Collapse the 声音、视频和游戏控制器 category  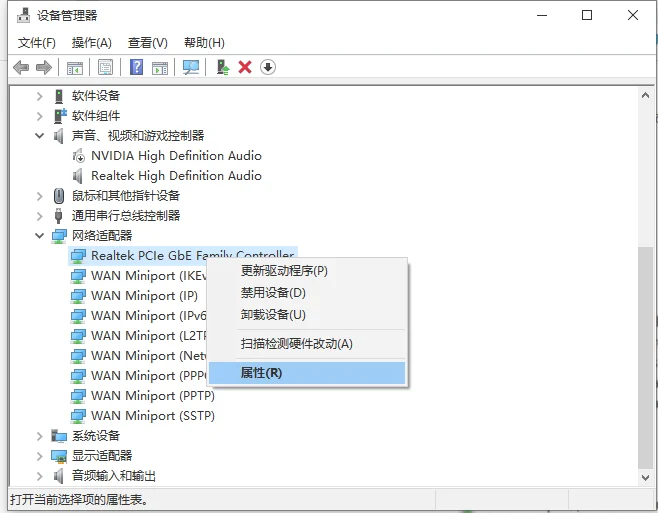coord(40,136)
